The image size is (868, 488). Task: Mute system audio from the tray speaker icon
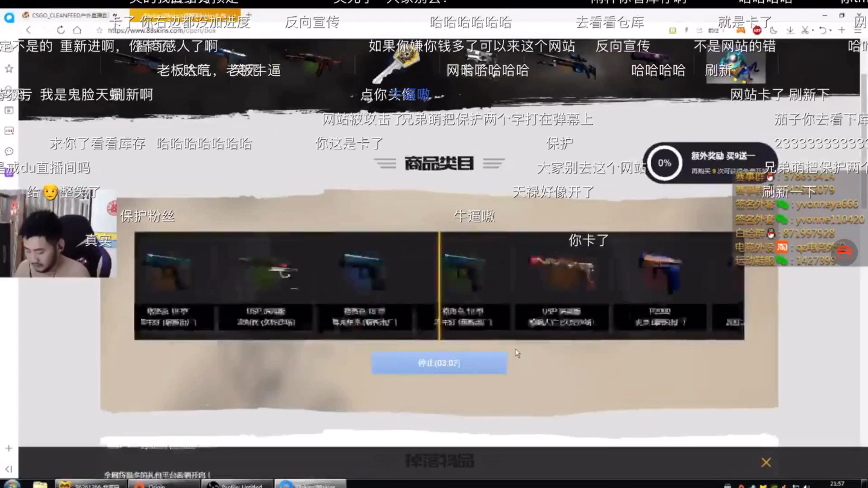(807, 486)
